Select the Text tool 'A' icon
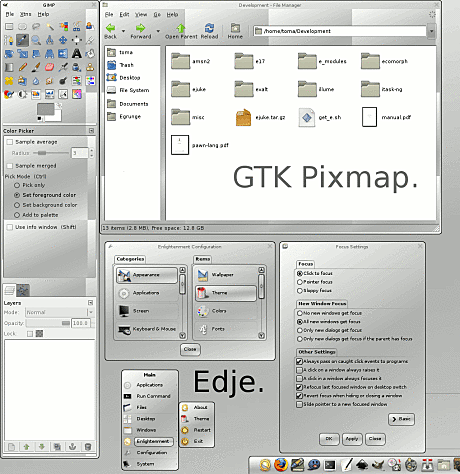 point(77,53)
